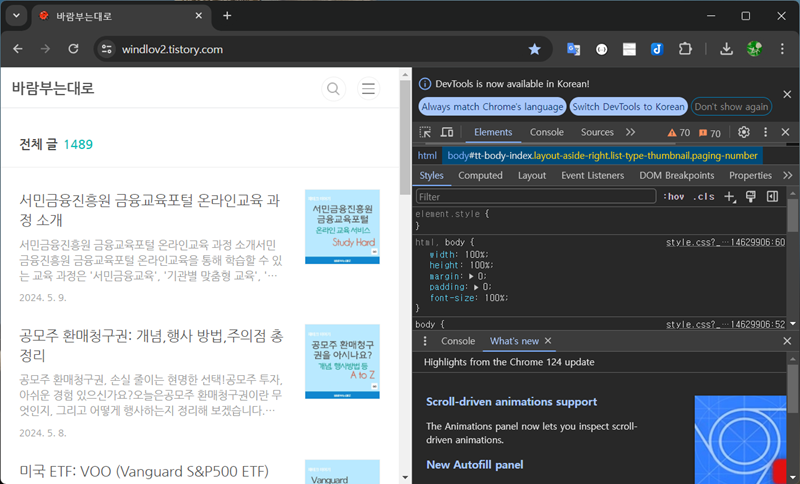800x484 pixels.
Task: Bookmark this page with star icon
Action: pos(534,49)
